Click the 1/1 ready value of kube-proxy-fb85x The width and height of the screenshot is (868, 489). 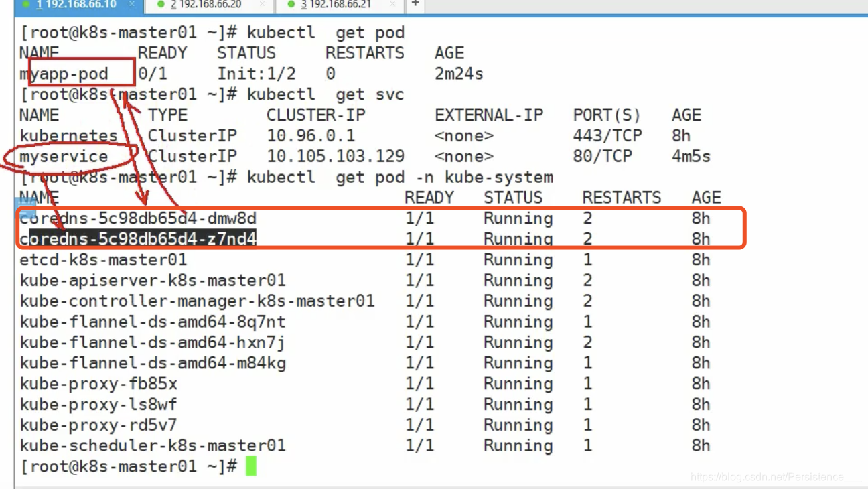point(419,384)
